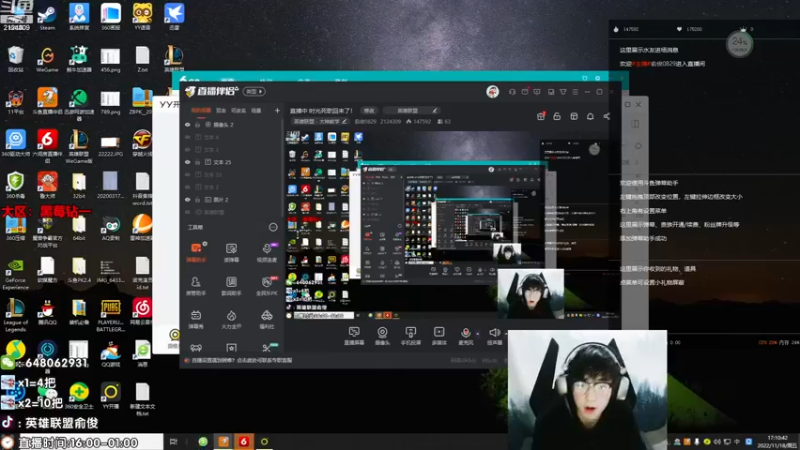The image size is (800, 450).
Task: Click the webcam preview thumbnail at bottom right
Action: [x=587, y=390]
